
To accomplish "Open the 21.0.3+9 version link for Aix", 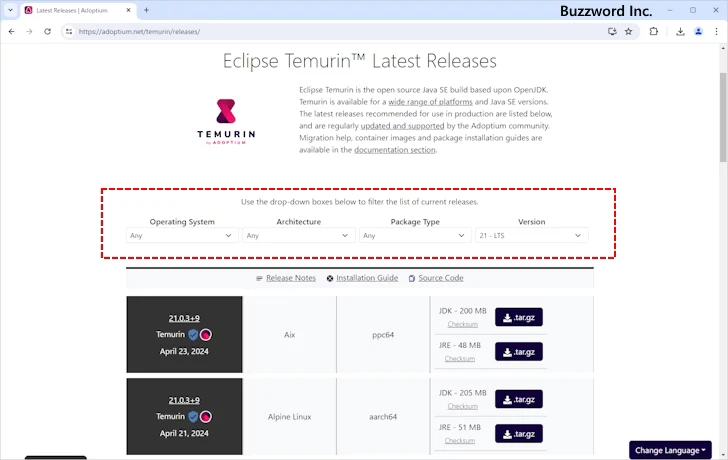I will pyautogui.click(x=184, y=318).
